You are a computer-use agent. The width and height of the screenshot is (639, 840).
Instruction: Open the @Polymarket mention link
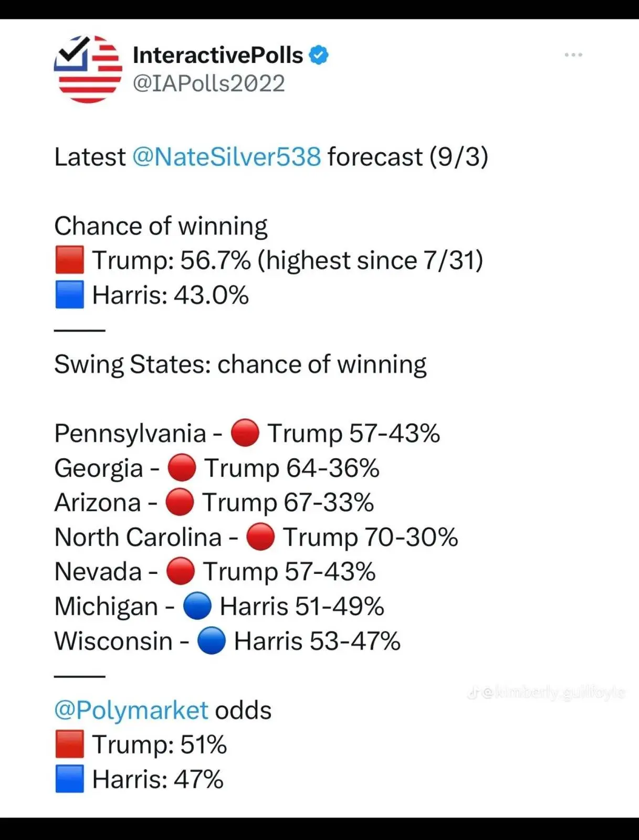tap(131, 710)
